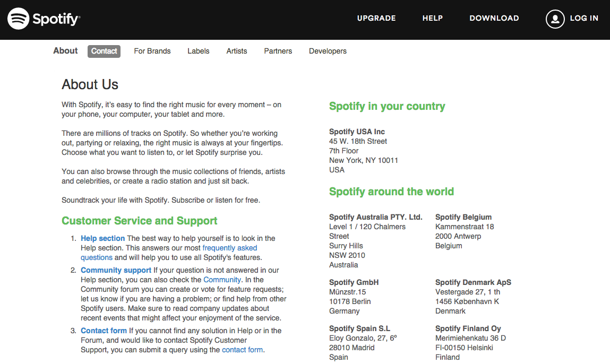
Task: Click the Vestergade 27, 1 th line
Action: pos(468,292)
